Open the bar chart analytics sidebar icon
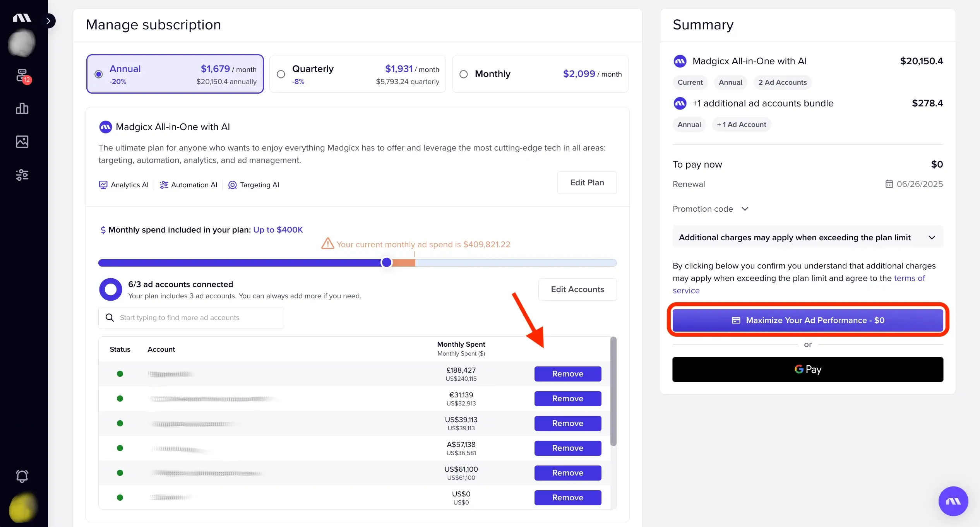This screenshot has height=527, width=980. 22,109
